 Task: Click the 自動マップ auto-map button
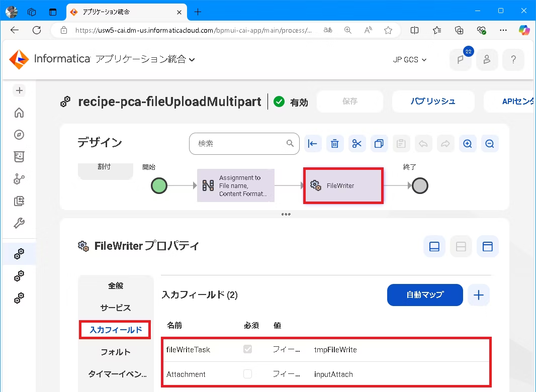click(425, 295)
